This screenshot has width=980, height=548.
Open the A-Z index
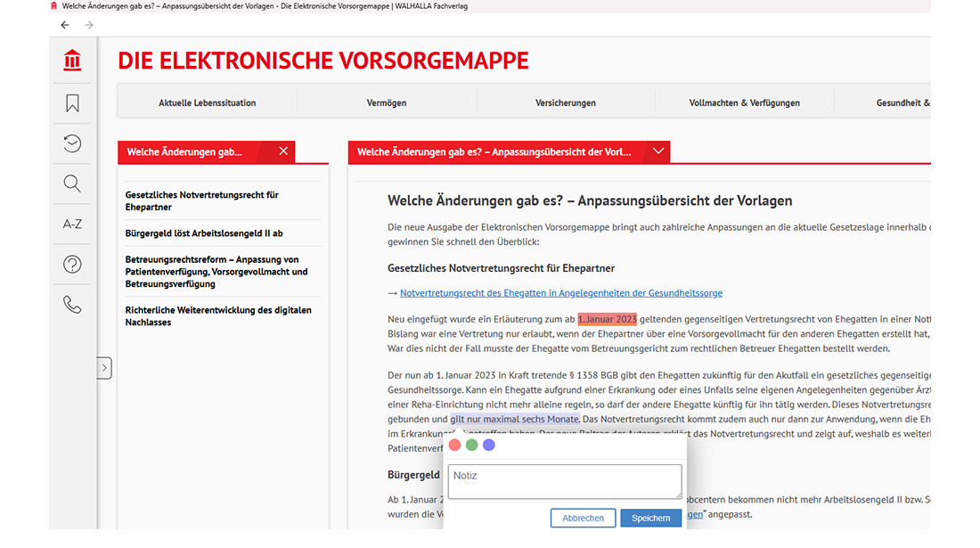click(72, 224)
